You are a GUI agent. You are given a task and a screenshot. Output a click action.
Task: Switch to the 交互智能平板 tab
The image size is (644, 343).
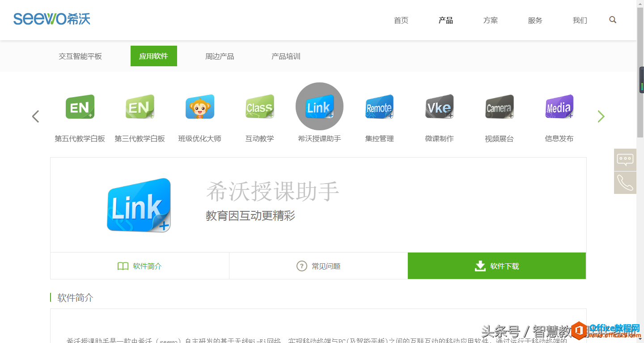pos(80,56)
